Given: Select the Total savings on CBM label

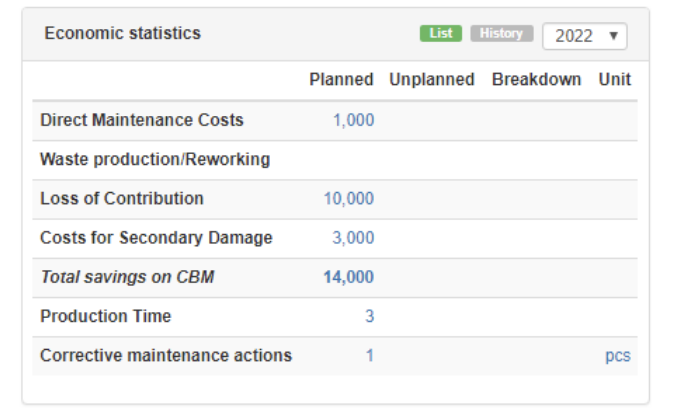Looking at the screenshot, I should 127,277.
